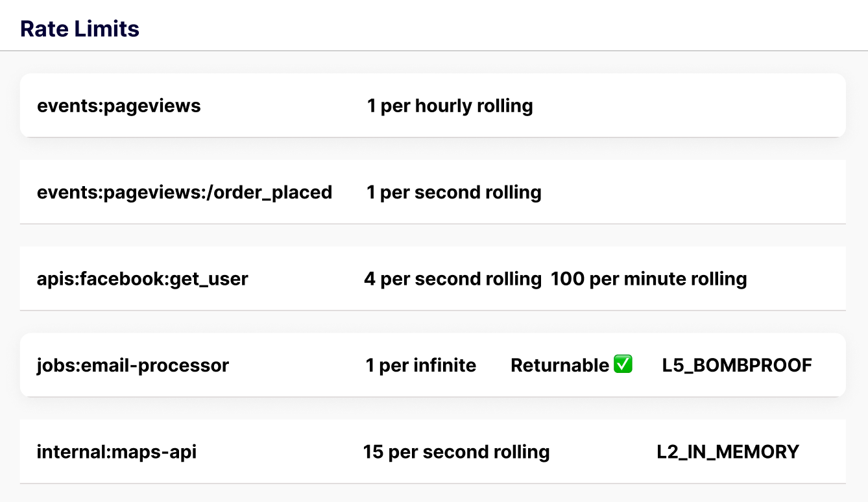The width and height of the screenshot is (868, 502).
Task: Click the 1 per hourly rolling limit
Action: (x=450, y=106)
